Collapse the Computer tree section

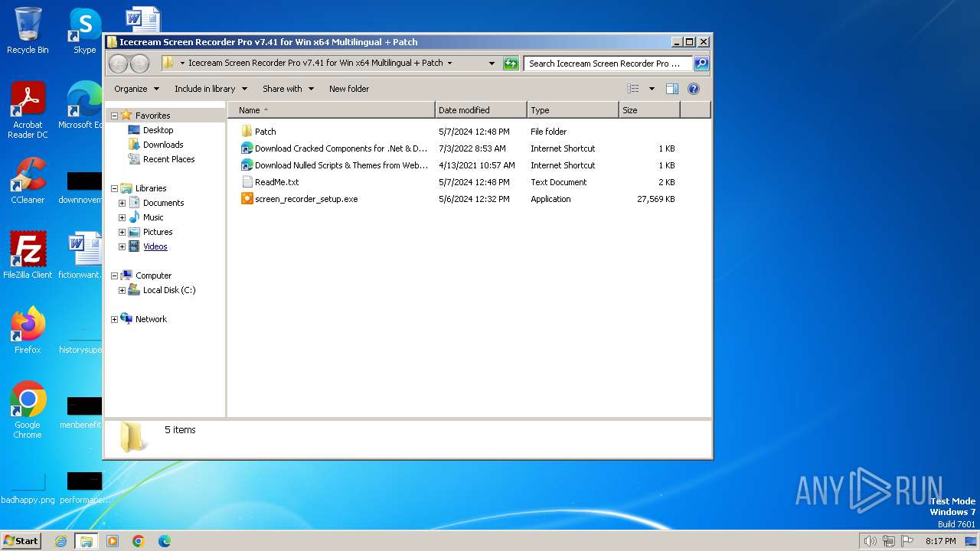[115, 275]
